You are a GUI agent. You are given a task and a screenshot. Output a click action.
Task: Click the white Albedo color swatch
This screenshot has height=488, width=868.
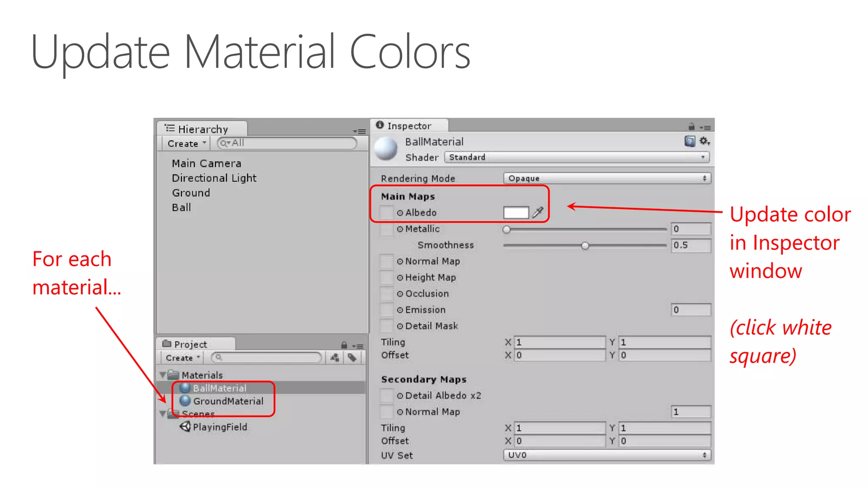[516, 213]
